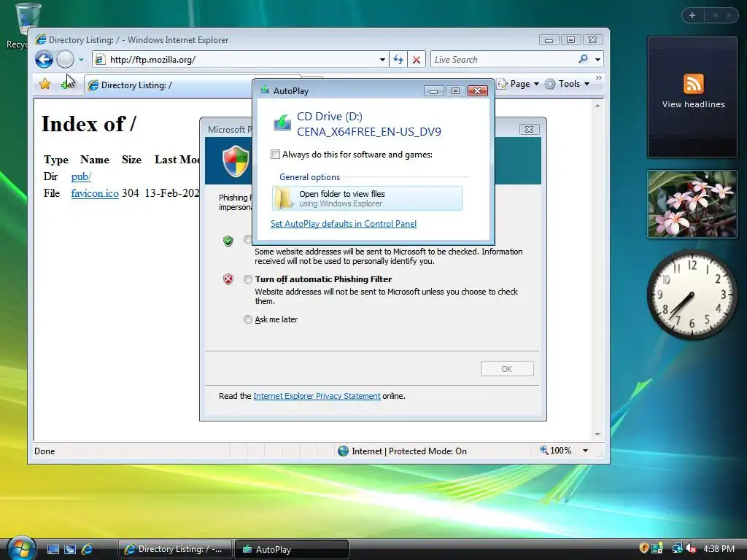This screenshot has width=747, height=560.
Task: Click the Security Center shield tray icon
Action: point(643,548)
